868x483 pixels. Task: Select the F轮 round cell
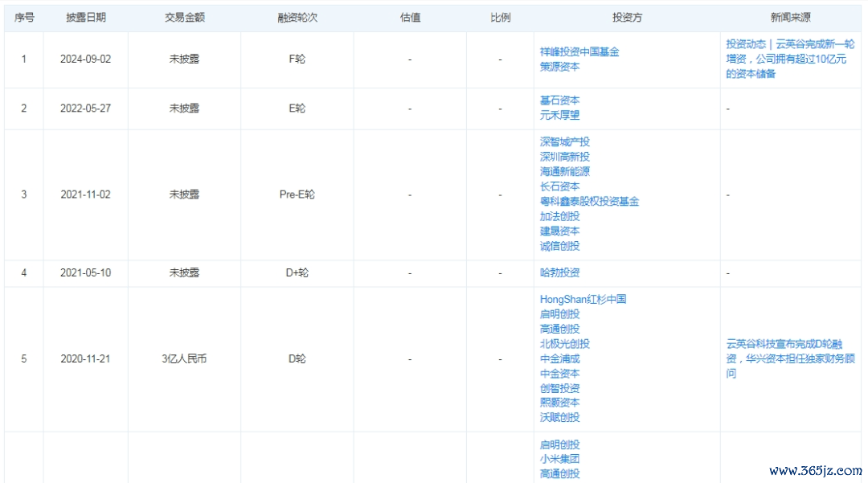tap(297, 59)
